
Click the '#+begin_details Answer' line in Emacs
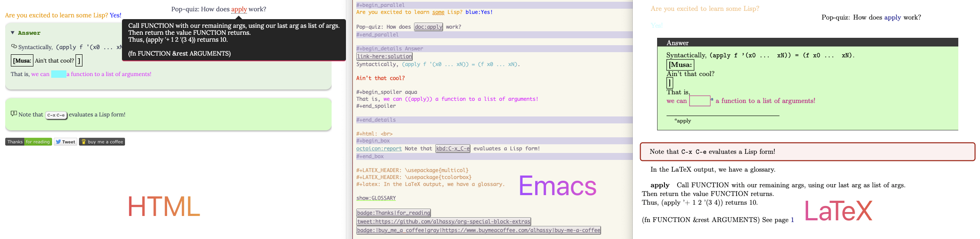click(494, 49)
